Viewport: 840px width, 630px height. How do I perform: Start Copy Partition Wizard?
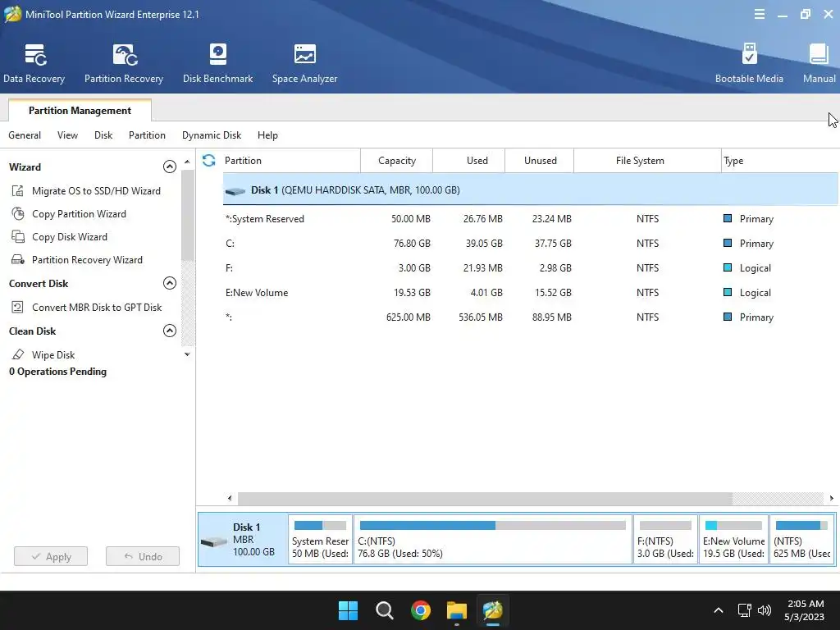click(79, 214)
